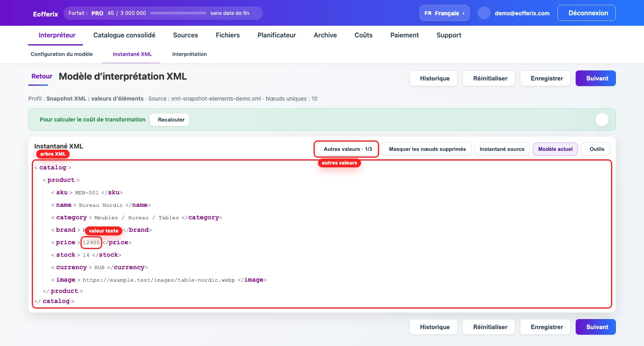Click the top Réinitialiser button
This screenshot has width=644, height=346.
click(489, 78)
